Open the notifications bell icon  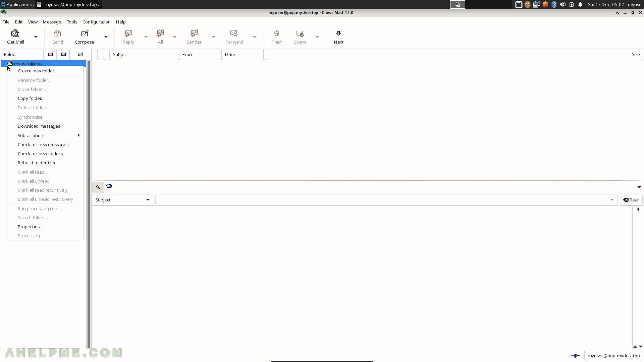pos(580,4)
